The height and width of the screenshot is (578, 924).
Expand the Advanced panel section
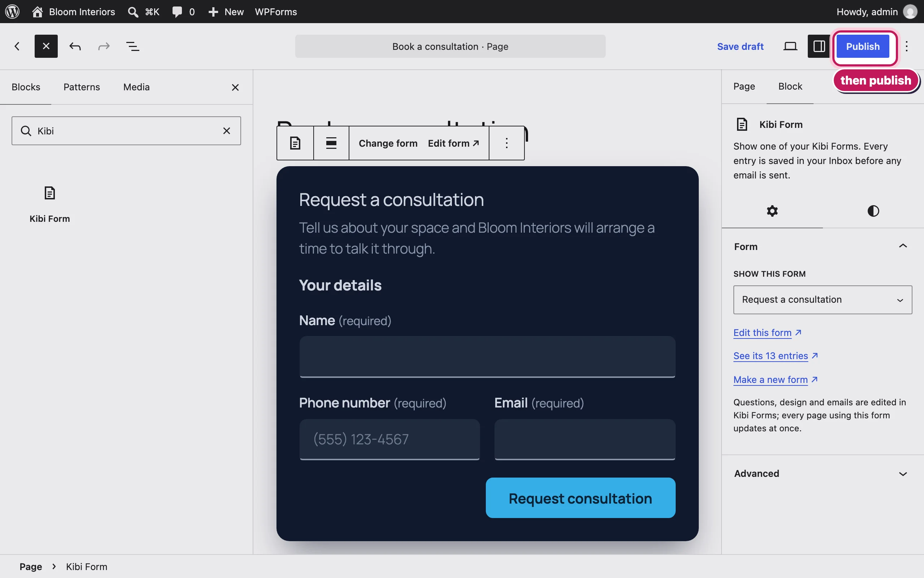click(x=823, y=474)
